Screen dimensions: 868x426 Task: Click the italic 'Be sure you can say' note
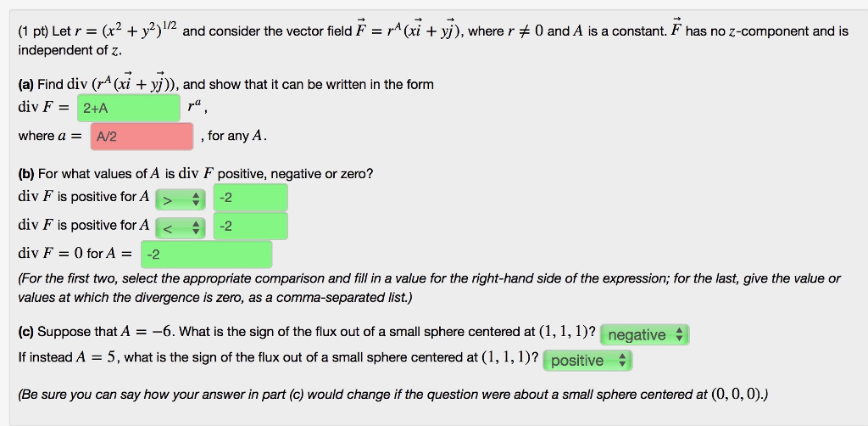click(393, 395)
